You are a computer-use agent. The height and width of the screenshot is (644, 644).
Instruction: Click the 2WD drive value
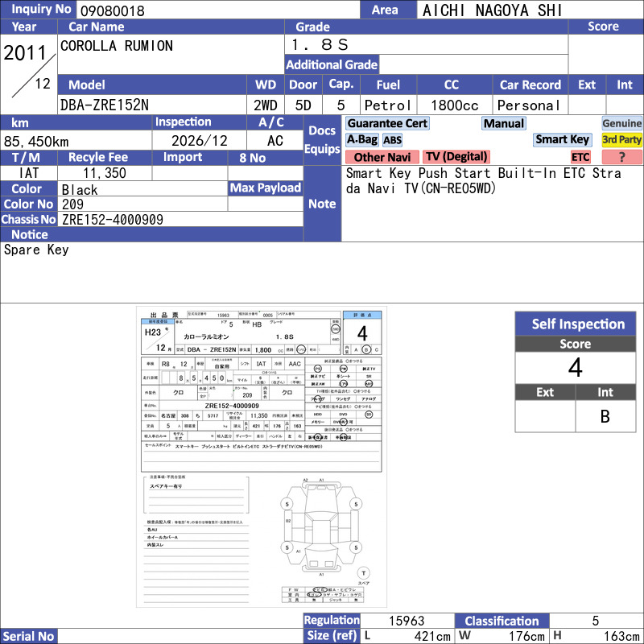pyautogui.click(x=266, y=105)
